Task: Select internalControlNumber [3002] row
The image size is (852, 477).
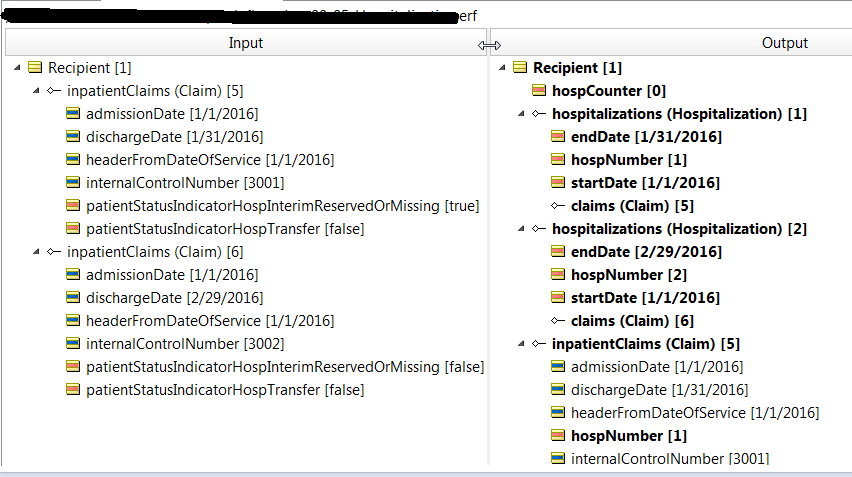Action: click(185, 343)
